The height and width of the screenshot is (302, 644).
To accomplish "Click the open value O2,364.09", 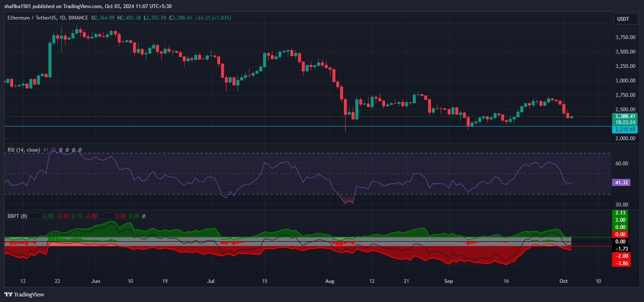I will tap(103, 18).
